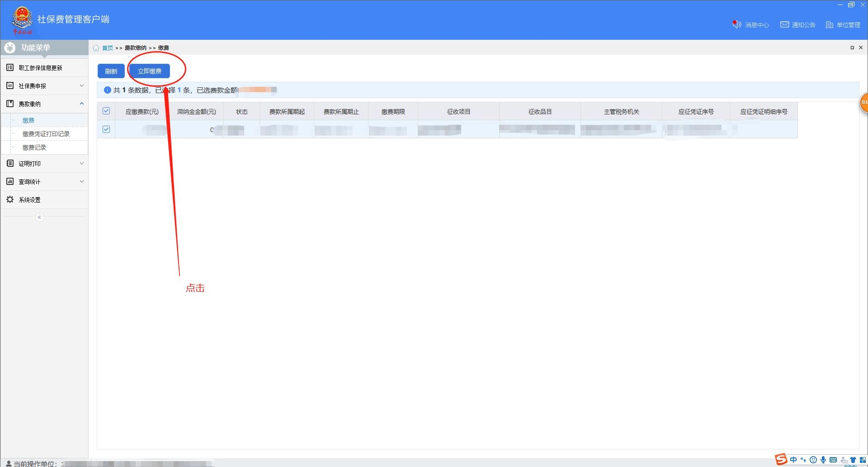Open 通知公告 notices

click(803, 25)
